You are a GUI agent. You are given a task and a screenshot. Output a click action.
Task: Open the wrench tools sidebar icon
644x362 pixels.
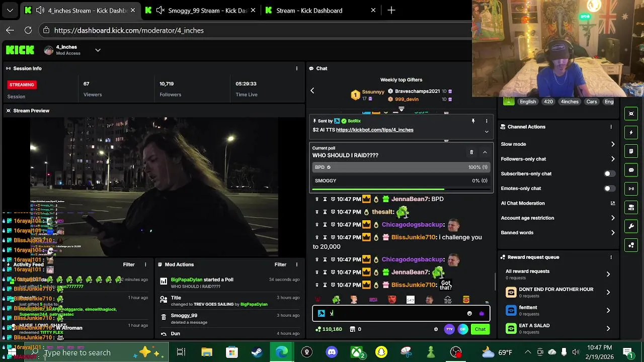point(631,226)
